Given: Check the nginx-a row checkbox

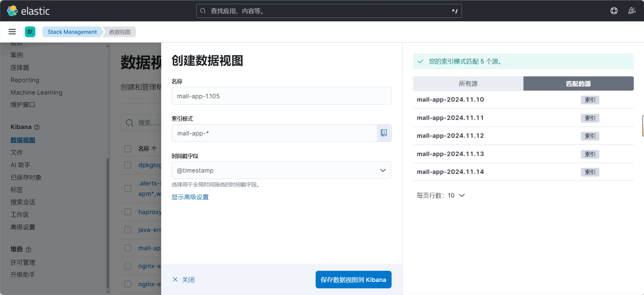Looking at the screenshot, I should pyautogui.click(x=128, y=266).
